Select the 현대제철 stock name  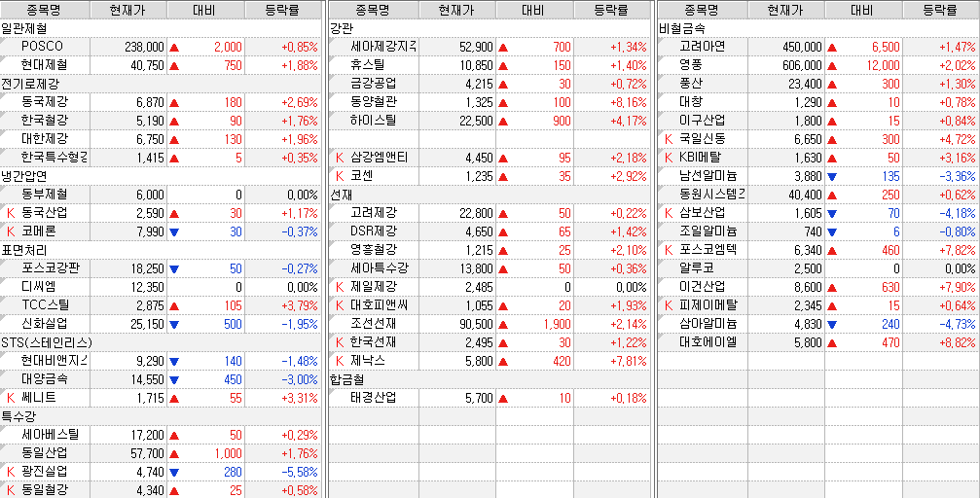[44, 64]
